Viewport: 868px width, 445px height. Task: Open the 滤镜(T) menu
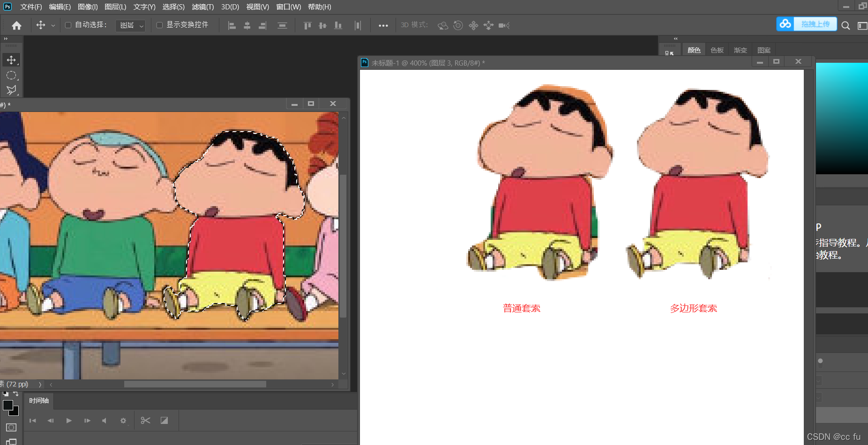click(x=202, y=7)
